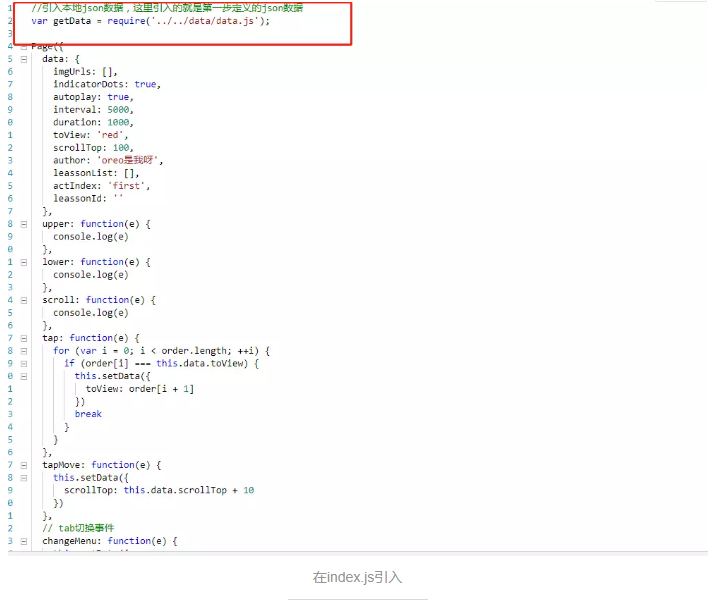The width and height of the screenshot is (712, 612).
Task: Click the author value 'oreo是我呀'
Action: click(x=130, y=160)
